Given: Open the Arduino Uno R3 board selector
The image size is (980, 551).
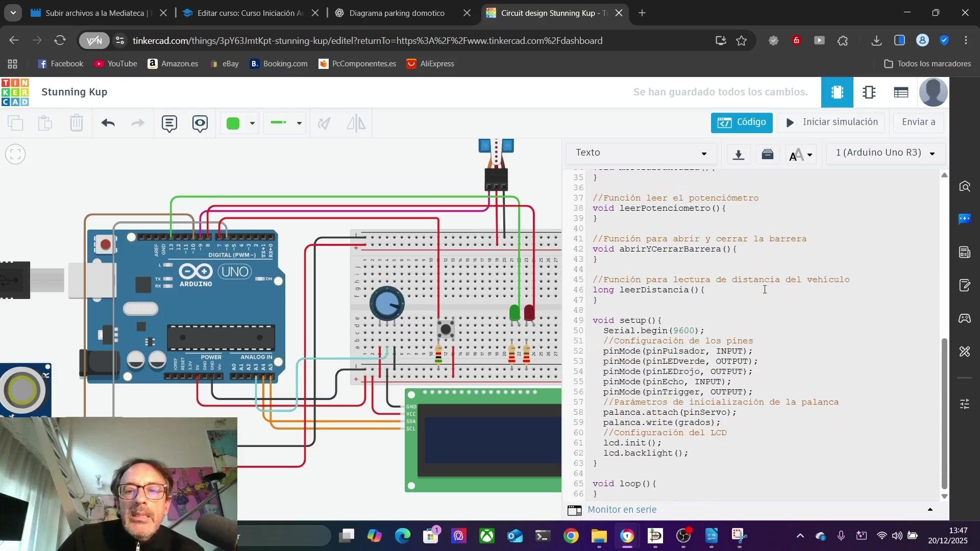Looking at the screenshot, I should [885, 153].
